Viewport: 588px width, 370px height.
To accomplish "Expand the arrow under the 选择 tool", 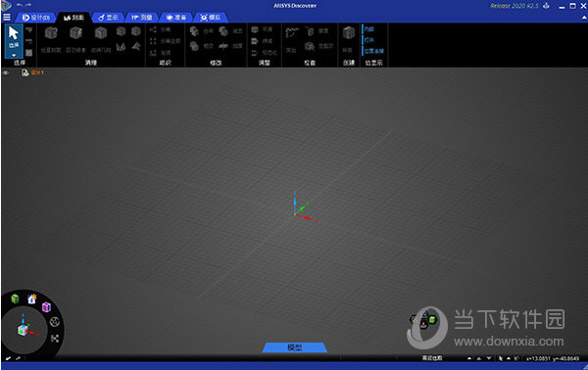I will (14, 55).
